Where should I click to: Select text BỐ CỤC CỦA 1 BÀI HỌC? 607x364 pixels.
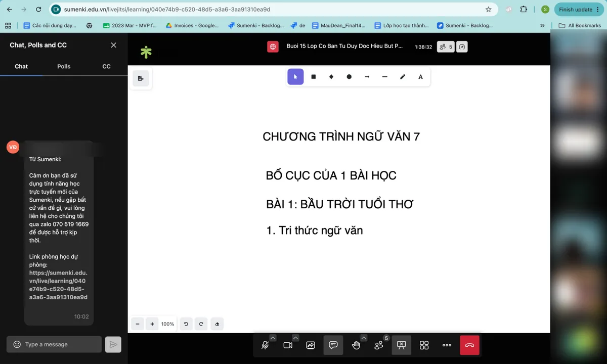pyautogui.click(x=331, y=176)
